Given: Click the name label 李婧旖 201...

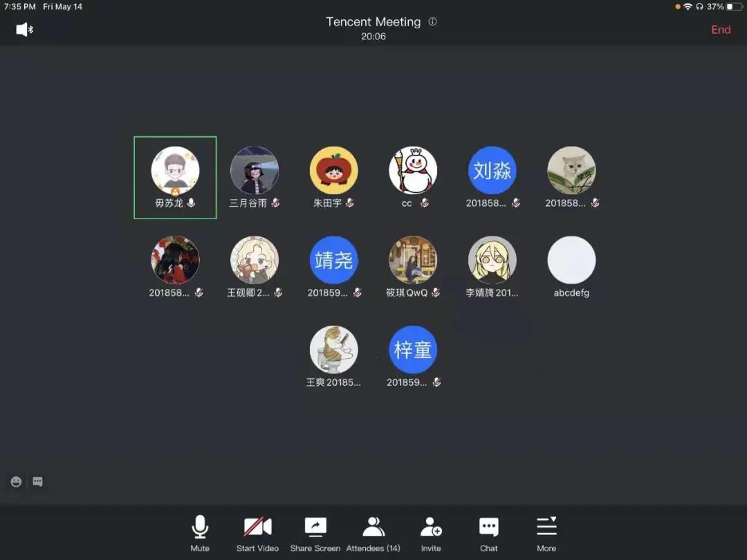Looking at the screenshot, I should (492, 292).
